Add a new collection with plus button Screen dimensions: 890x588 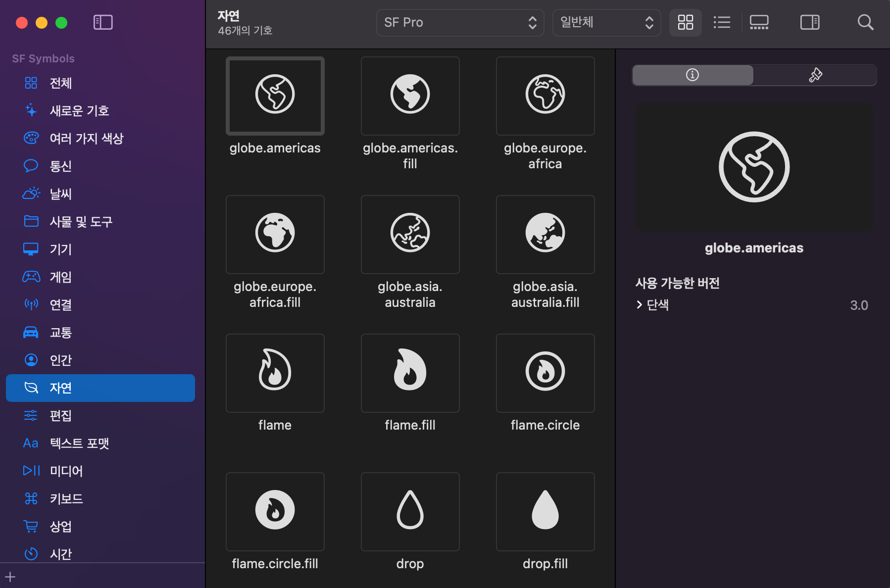tap(10, 577)
